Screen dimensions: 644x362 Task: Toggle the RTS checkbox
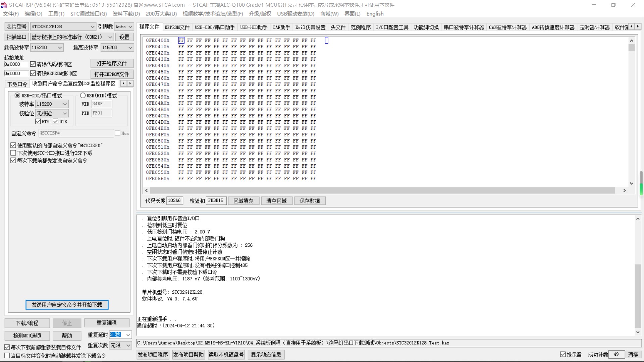38,121
